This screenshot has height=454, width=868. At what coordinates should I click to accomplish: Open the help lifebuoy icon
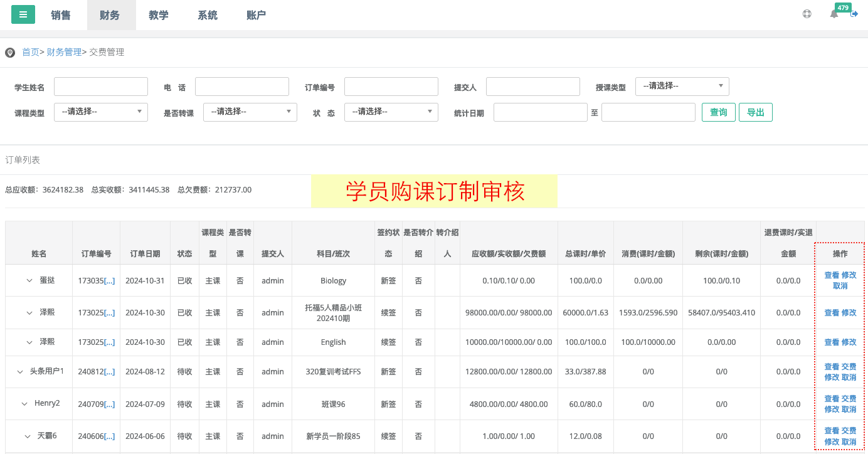tap(807, 14)
